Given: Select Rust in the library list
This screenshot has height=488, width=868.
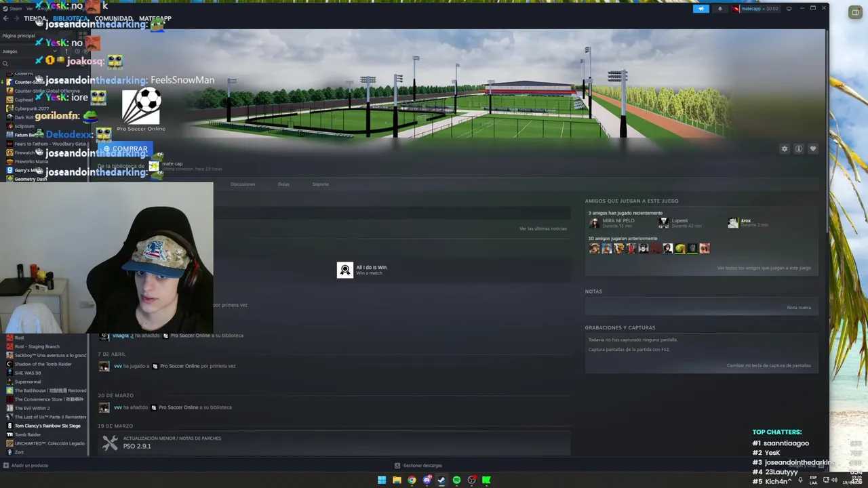Looking at the screenshot, I should [19, 338].
